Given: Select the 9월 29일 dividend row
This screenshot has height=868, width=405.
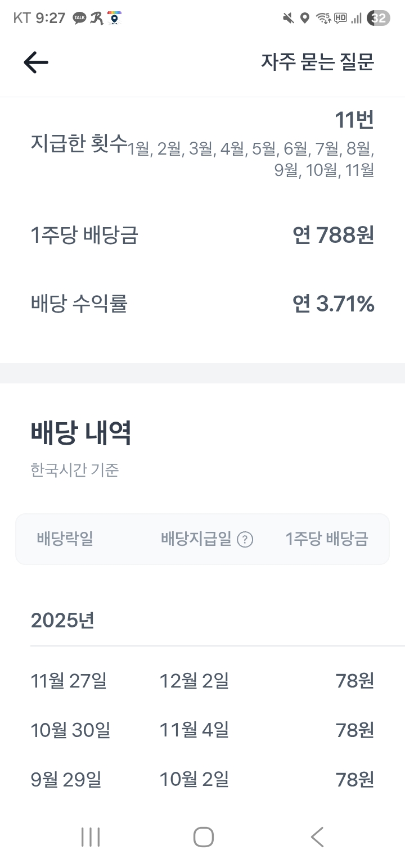Looking at the screenshot, I should (x=202, y=780).
